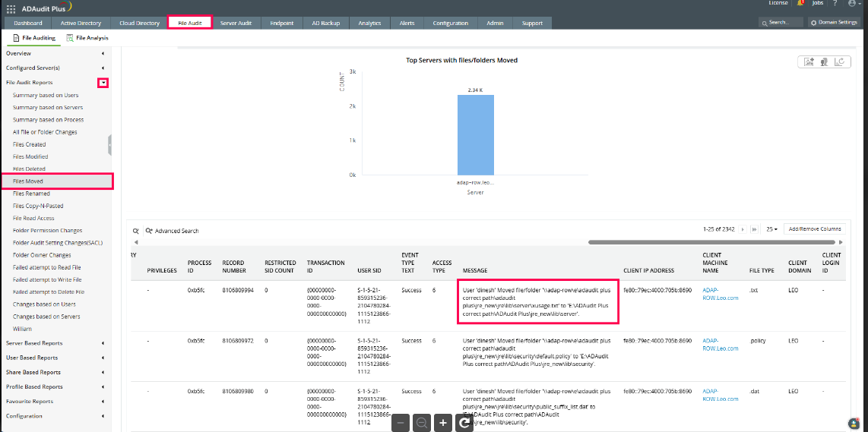Open the help question mark icon
Screen dimensions: 868x432
pyautogui.click(x=835, y=4)
